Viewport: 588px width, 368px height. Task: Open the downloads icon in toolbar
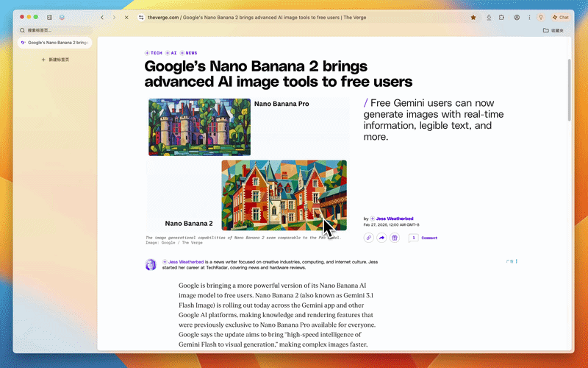coord(489,17)
